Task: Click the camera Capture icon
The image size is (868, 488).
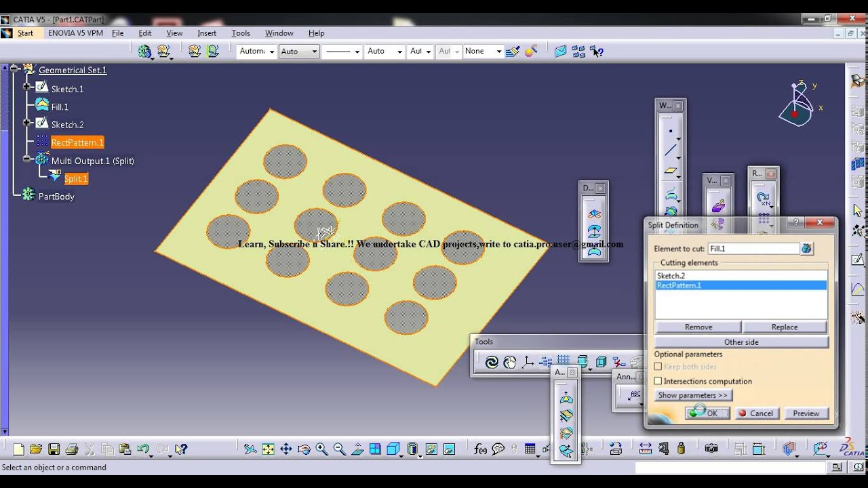Action: coord(711,449)
